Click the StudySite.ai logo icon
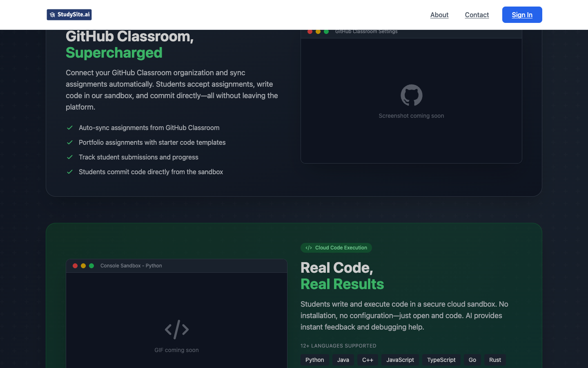This screenshot has height=368, width=588. pyautogui.click(x=52, y=14)
